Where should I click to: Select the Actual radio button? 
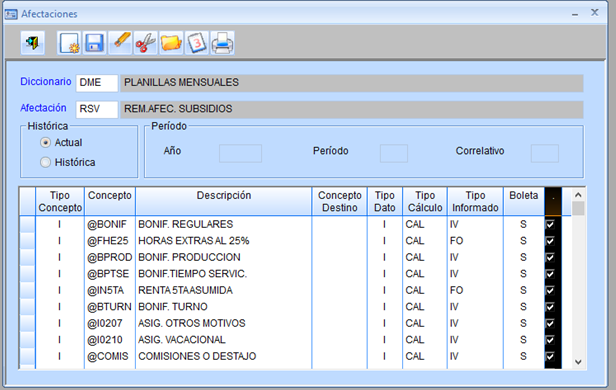point(46,143)
